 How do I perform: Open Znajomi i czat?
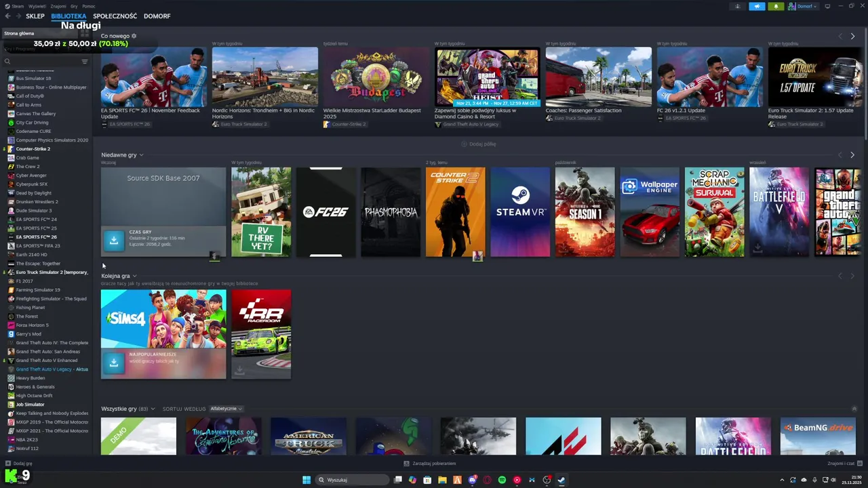click(844, 464)
